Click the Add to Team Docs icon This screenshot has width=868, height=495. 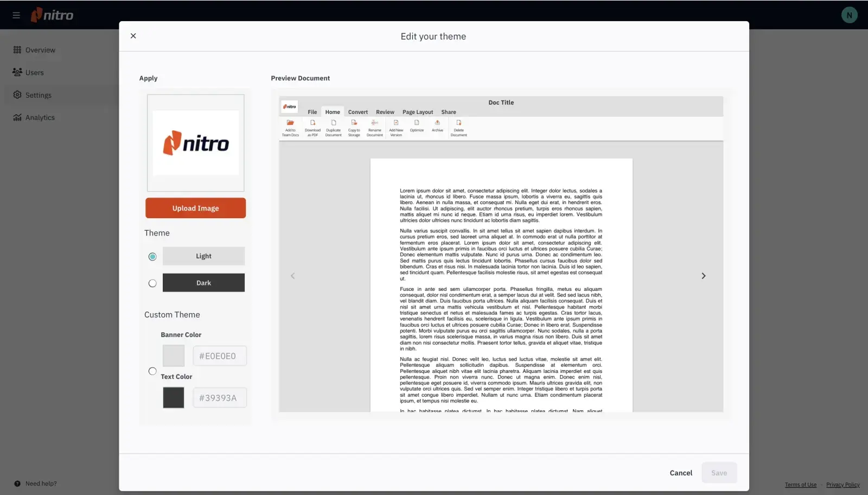pyautogui.click(x=290, y=123)
